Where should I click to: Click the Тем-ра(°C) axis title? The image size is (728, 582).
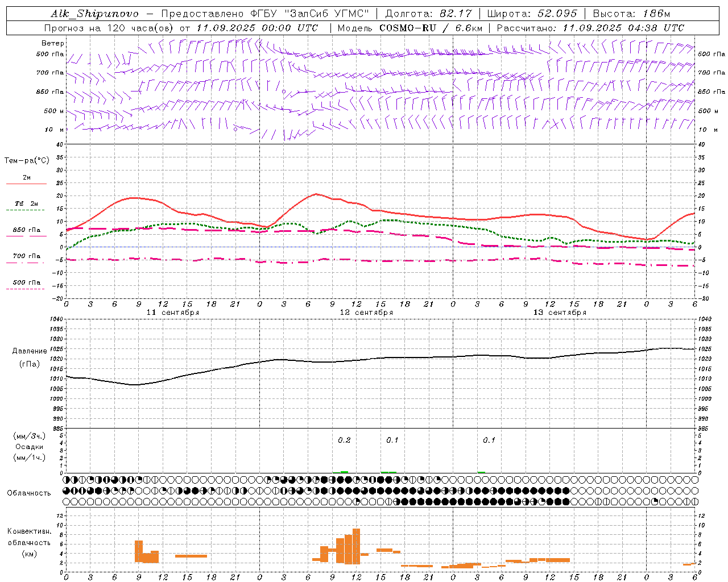pos(27,161)
